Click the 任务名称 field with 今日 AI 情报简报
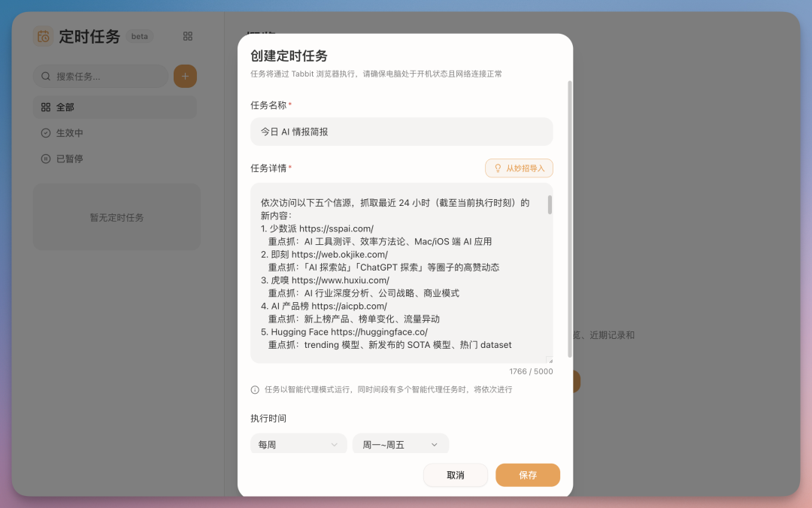 pos(401,132)
